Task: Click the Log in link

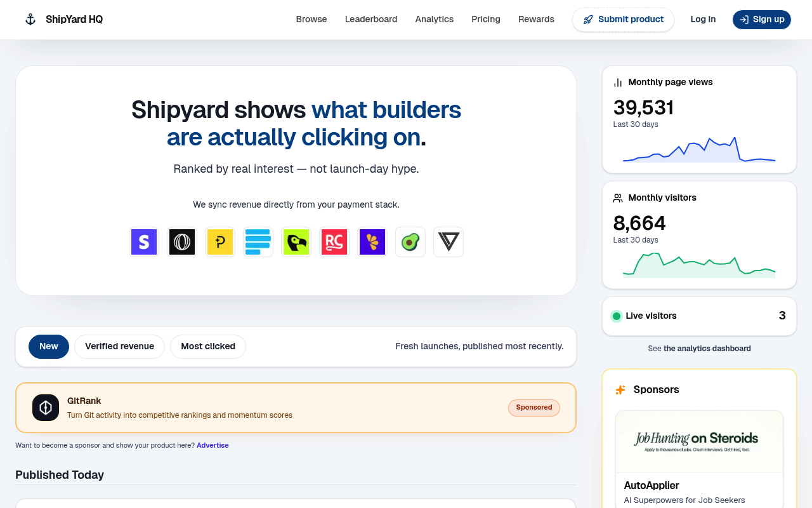Action: [703, 20]
